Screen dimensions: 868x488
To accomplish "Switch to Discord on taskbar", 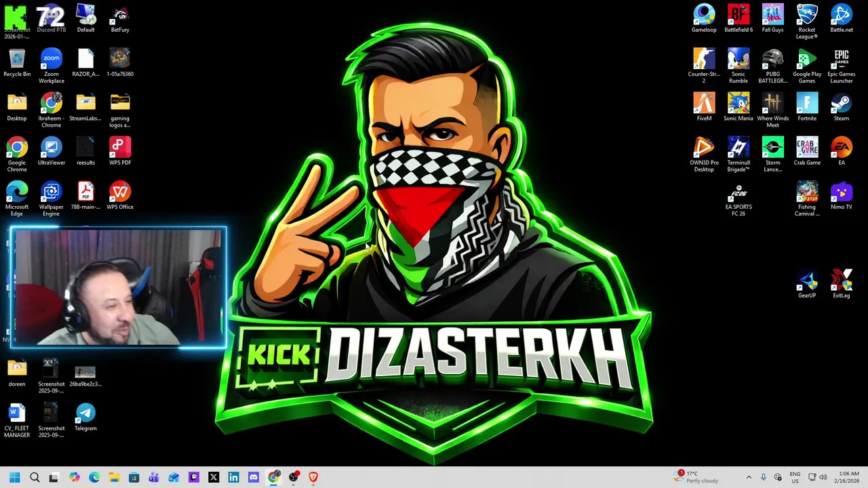I will [x=253, y=477].
